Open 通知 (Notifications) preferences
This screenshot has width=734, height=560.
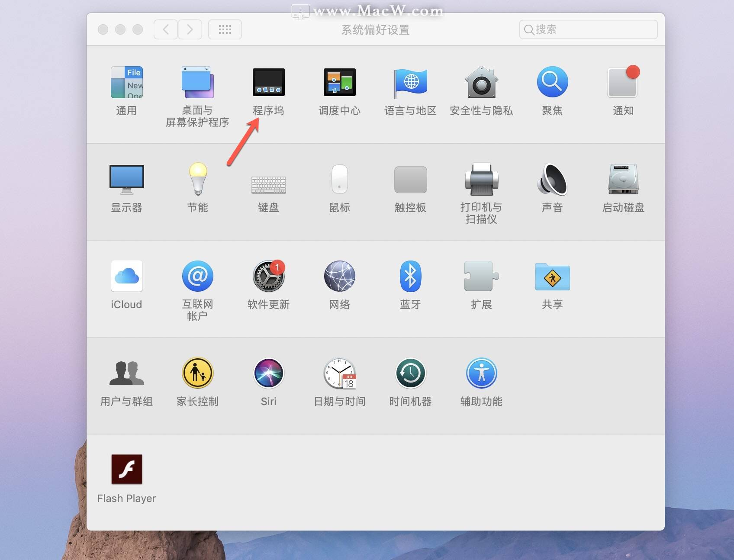point(623,82)
